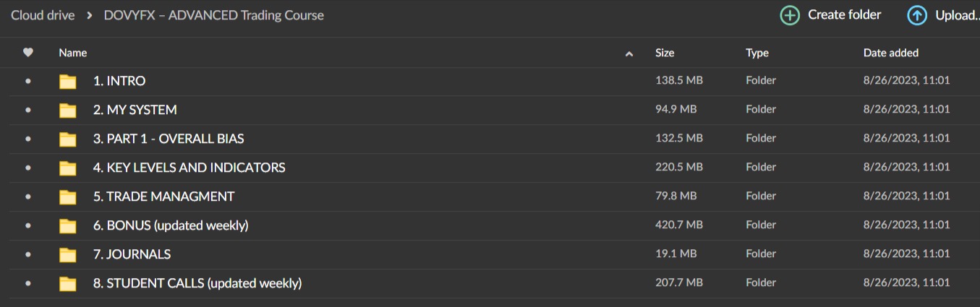Sort by the Type column header

tap(757, 53)
